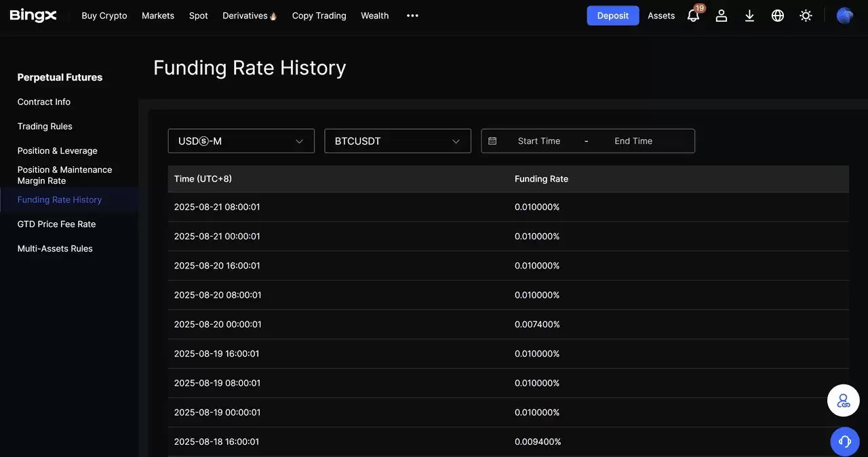Screen dimensions: 868x457
Task: Select Contract Info in the sidebar
Action: (x=44, y=102)
